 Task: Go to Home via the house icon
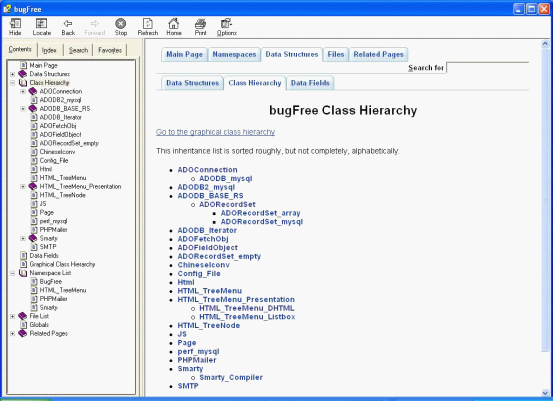[174, 24]
